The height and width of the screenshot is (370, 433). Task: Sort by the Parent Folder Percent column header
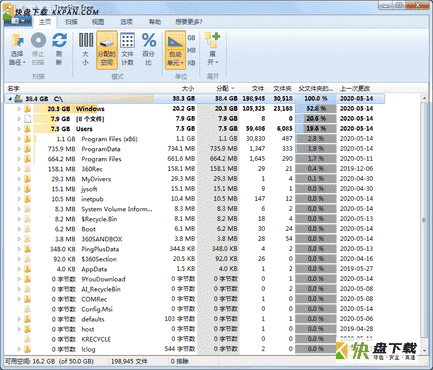click(x=316, y=88)
